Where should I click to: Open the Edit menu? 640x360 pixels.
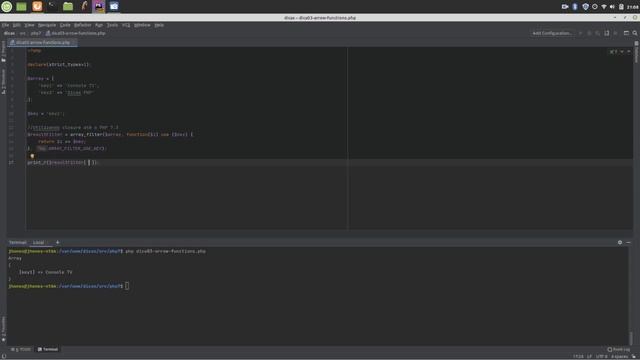(16, 25)
